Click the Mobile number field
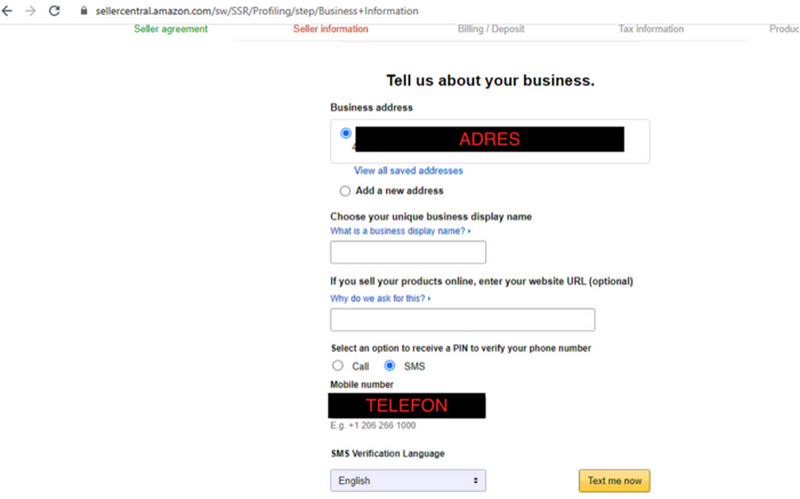The height and width of the screenshot is (499, 800). tap(407, 406)
